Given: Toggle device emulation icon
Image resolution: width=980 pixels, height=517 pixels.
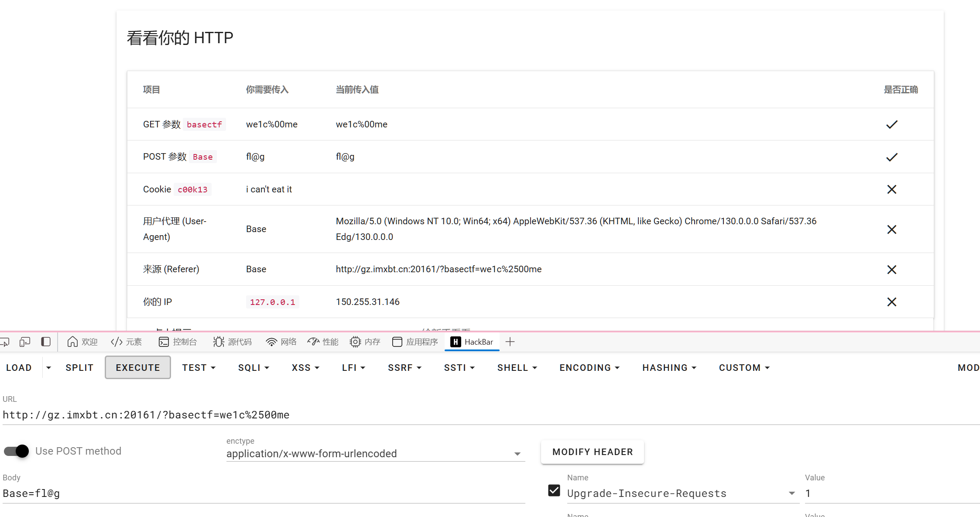Looking at the screenshot, I should point(25,342).
